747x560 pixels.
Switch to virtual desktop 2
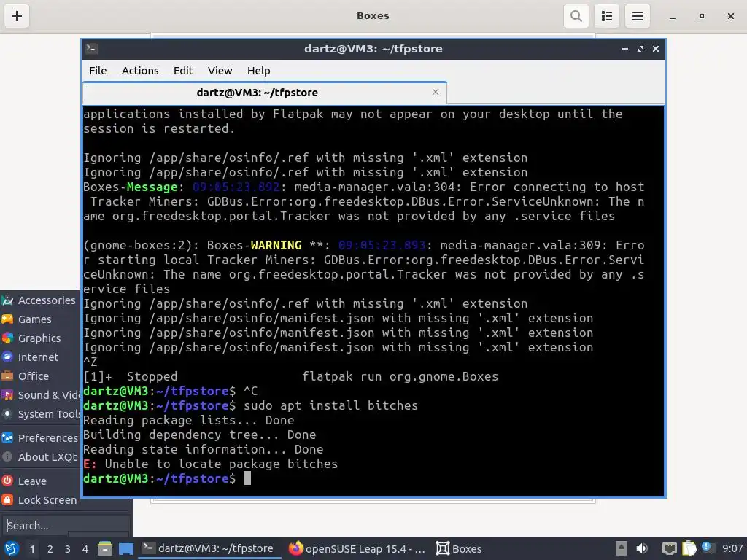[x=50, y=549]
